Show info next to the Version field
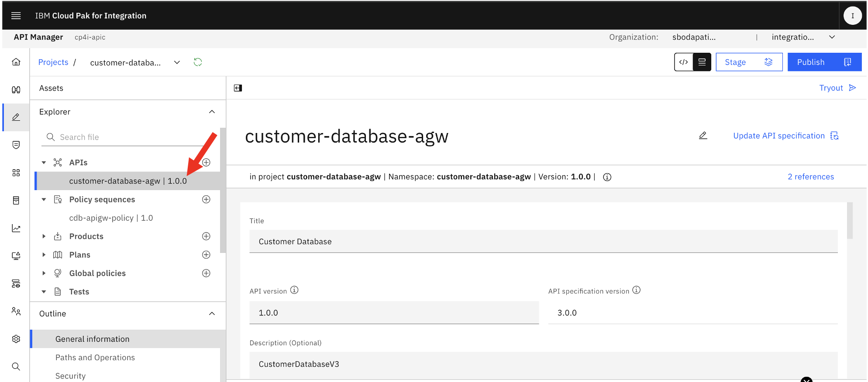868x382 pixels. [x=607, y=177]
